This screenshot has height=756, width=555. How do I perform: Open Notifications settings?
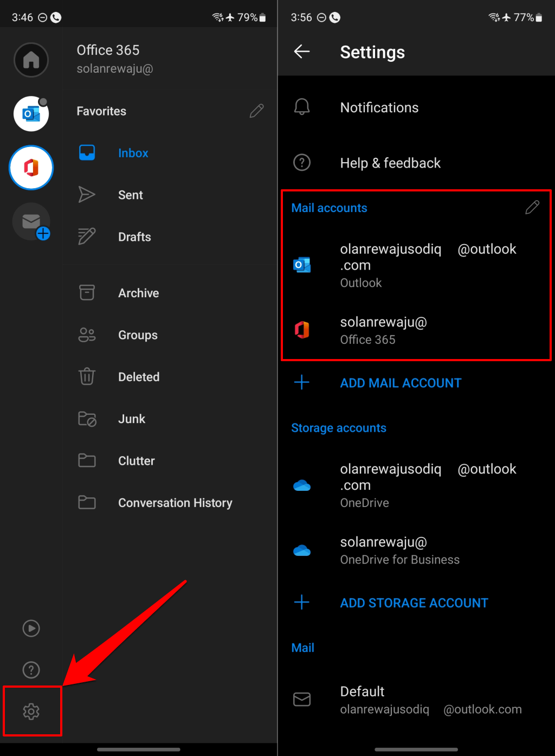pyautogui.click(x=416, y=107)
